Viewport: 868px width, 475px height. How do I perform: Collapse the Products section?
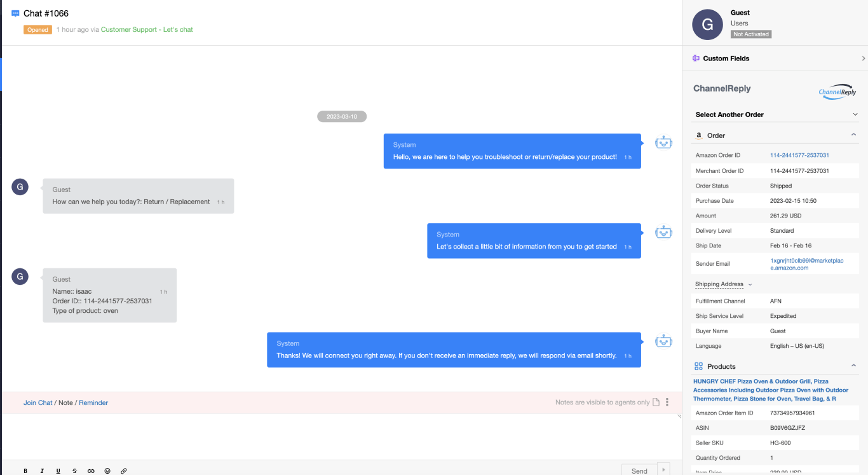[x=853, y=366]
